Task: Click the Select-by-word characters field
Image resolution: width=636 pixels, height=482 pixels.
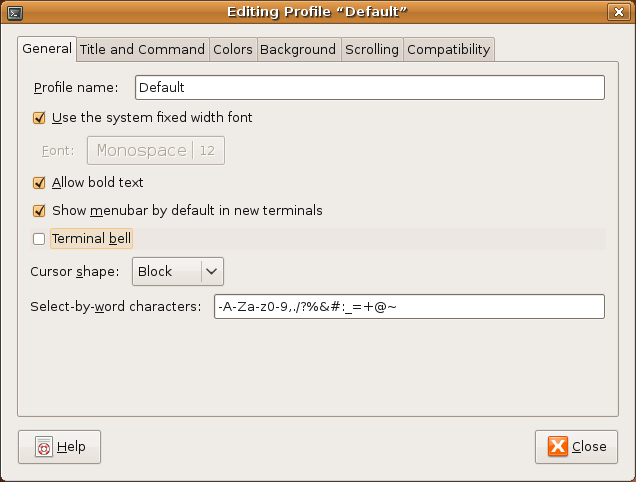Action: point(409,306)
